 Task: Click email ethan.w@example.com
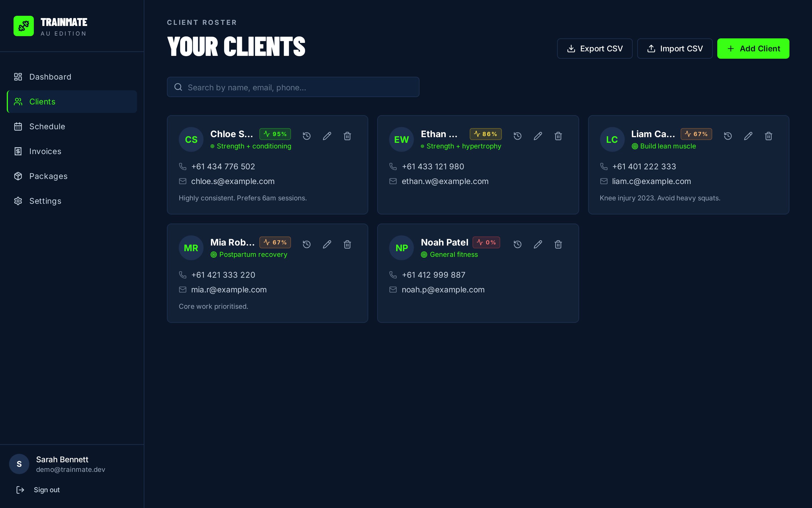click(x=445, y=181)
